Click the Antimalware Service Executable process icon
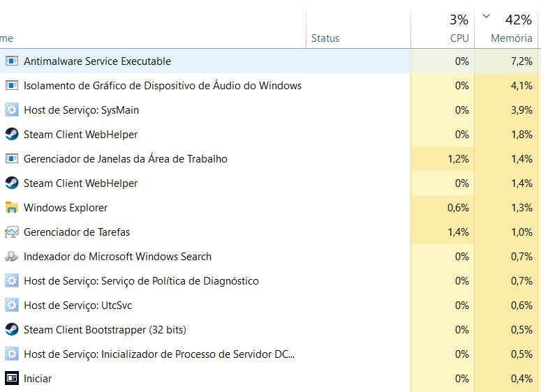This screenshot has width=541, height=392. [12, 61]
